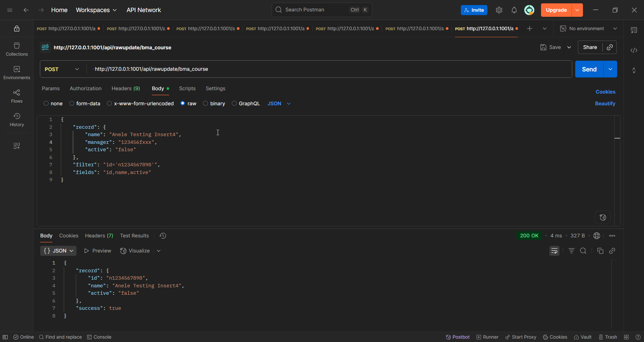Open Scripts tab
Image resolution: width=644 pixels, height=342 pixels.
(x=187, y=89)
